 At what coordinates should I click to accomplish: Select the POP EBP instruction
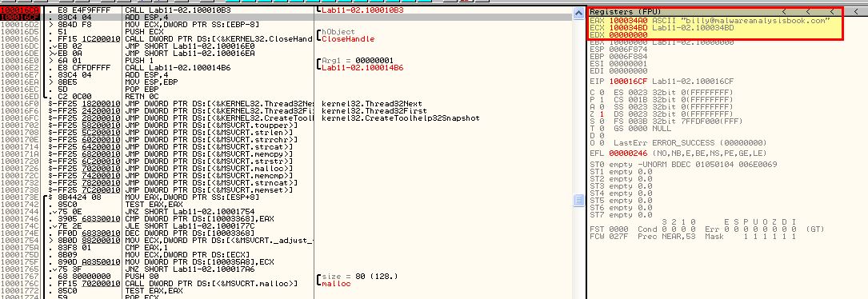tap(142, 90)
